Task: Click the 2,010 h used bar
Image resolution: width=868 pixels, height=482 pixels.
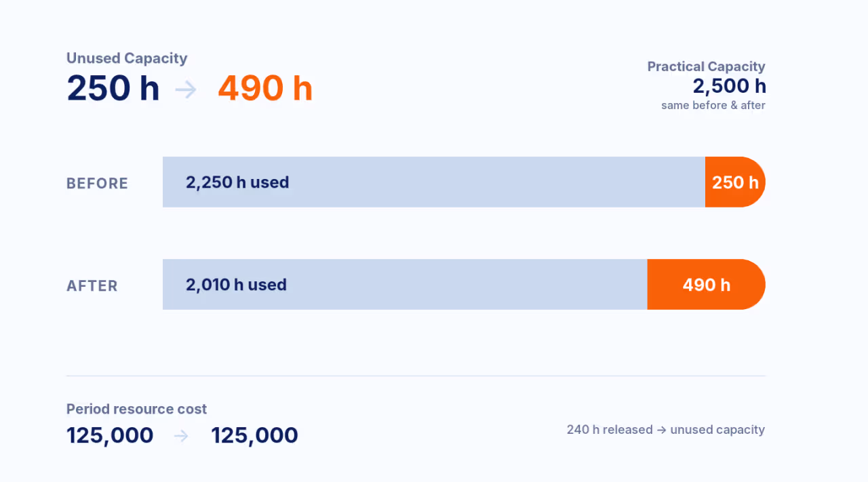Action: (x=405, y=284)
